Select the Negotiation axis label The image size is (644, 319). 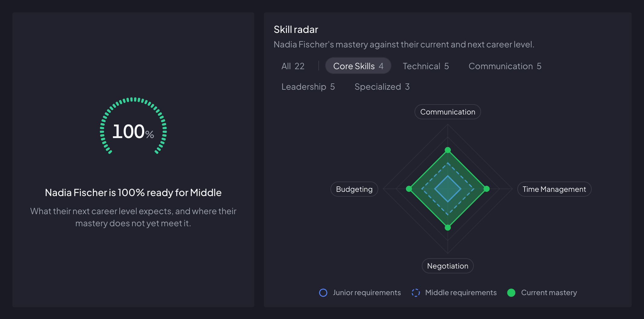[448, 266]
